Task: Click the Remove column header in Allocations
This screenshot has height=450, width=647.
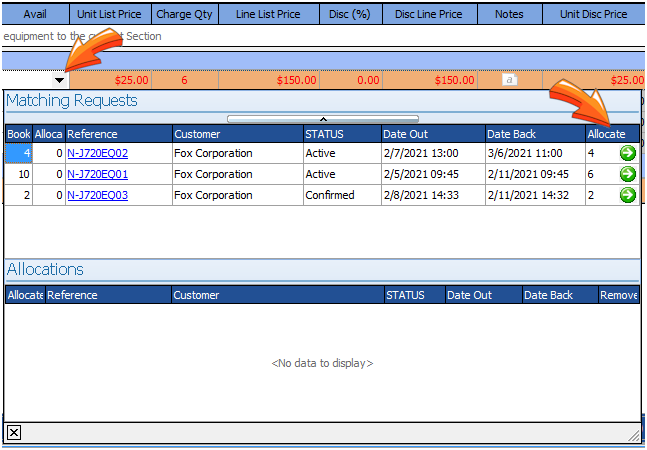Action: tap(618, 295)
